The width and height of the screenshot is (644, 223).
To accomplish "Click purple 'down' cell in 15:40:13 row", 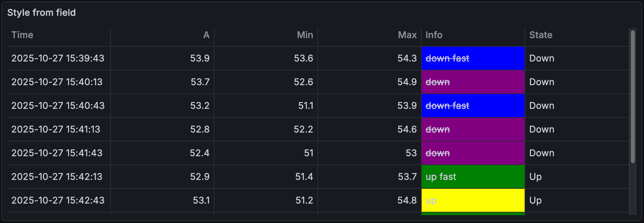I will pyautogui.click(x=473, y=82).
